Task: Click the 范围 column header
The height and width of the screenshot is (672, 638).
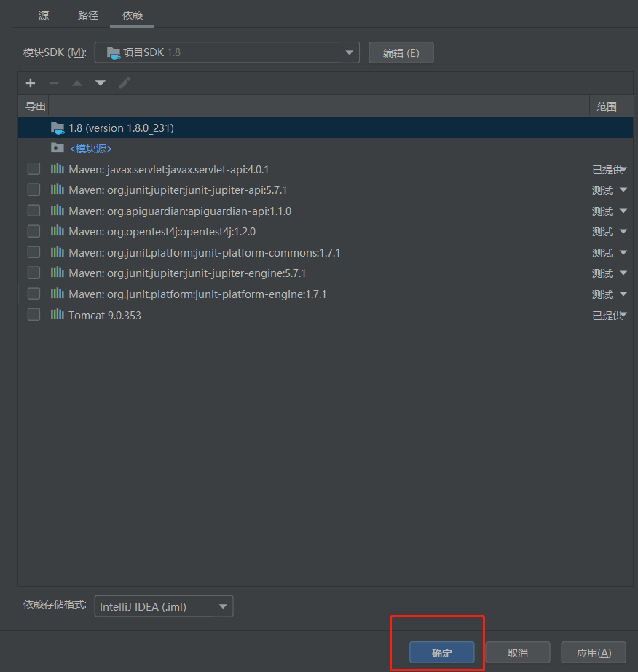Action: tap(606, 106)
